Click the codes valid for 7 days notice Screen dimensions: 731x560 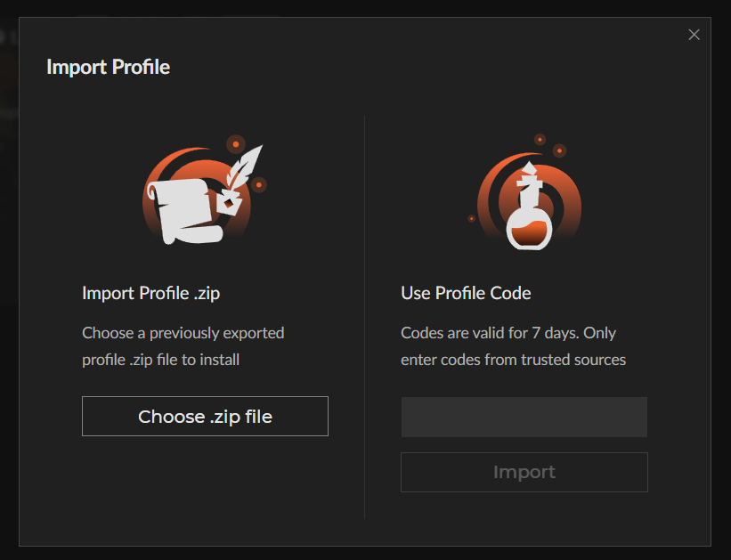click(x=513, y=346)
